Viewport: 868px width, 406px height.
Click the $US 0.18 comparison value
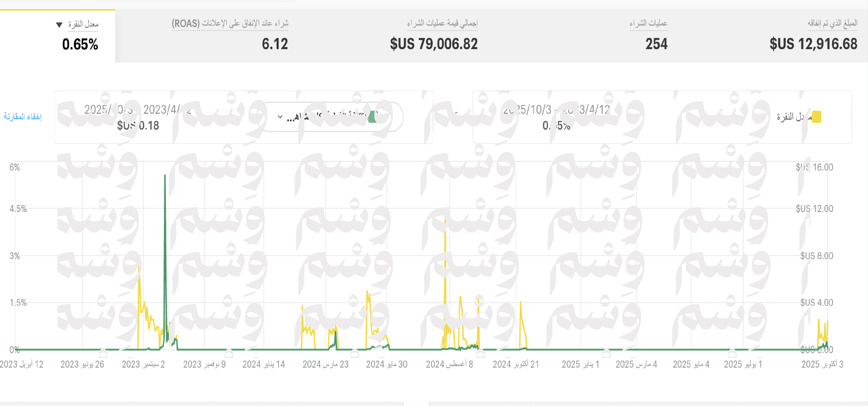tap(138, 125)
